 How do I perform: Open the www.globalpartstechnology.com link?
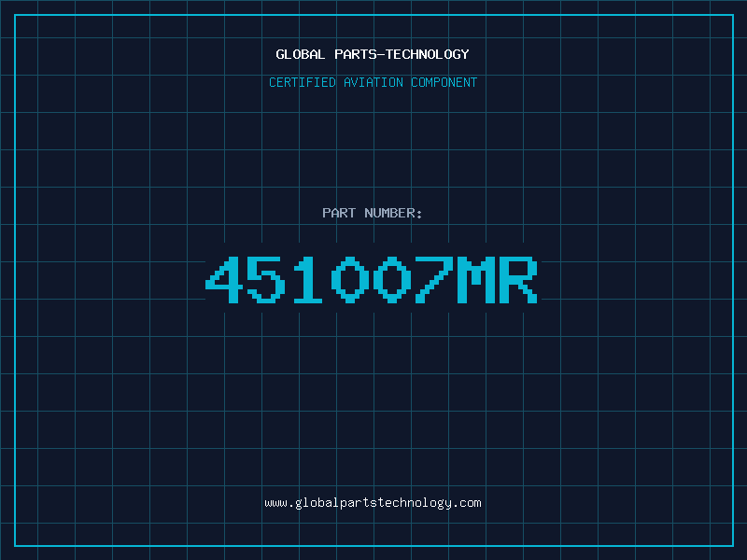point(373,503)
